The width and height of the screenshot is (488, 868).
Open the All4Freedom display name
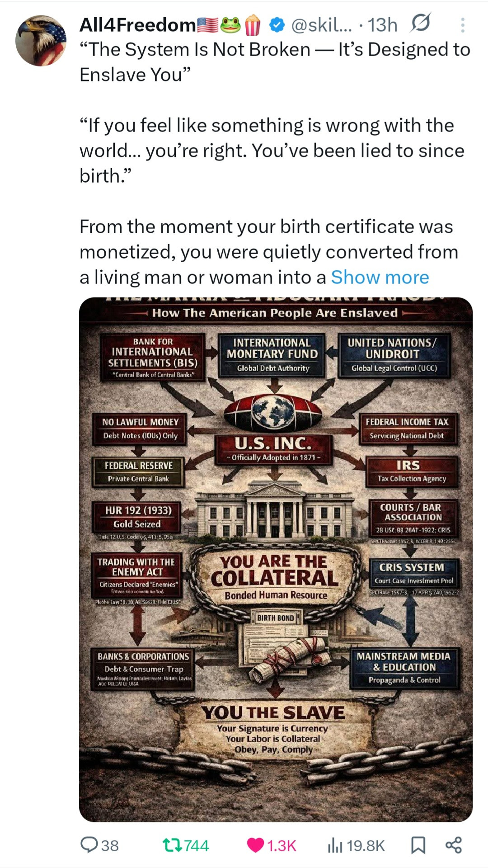point(138,25)
